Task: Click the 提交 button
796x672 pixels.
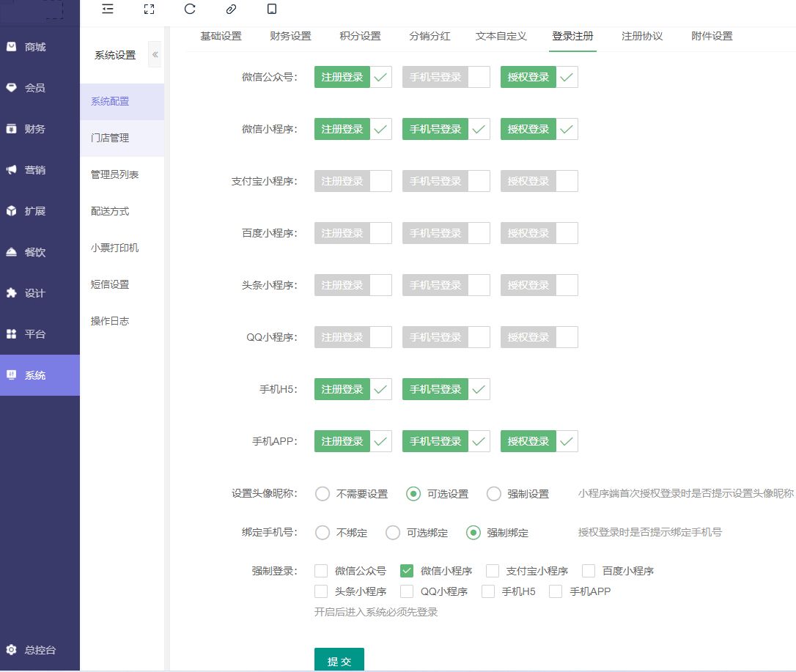Action: pyautogui.click(x=339, y=661)
